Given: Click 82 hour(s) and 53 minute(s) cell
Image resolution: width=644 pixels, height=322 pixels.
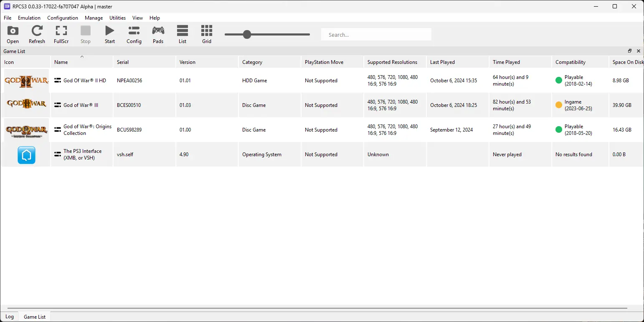Looking at the screenshot, I should [520, 105].
